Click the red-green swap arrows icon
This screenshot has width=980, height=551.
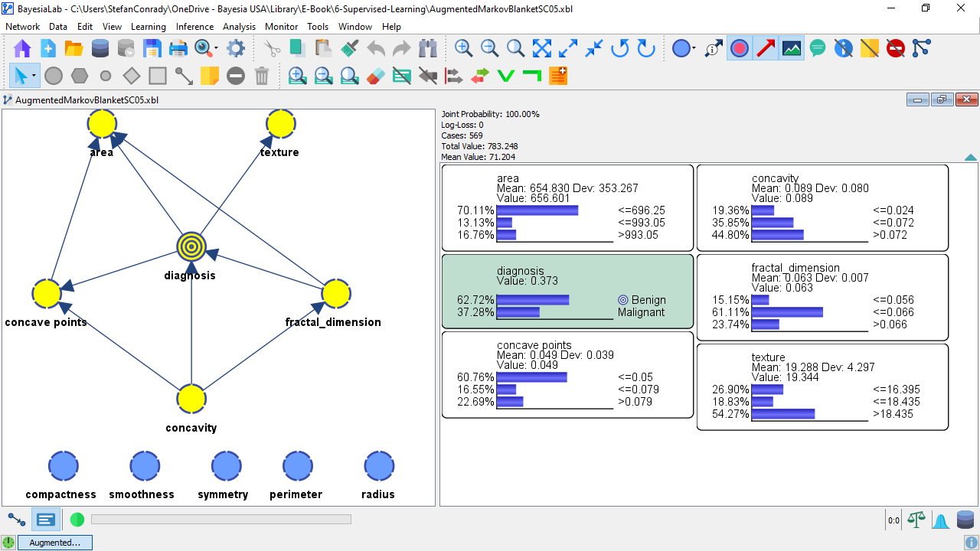click(x=480, y=76)
